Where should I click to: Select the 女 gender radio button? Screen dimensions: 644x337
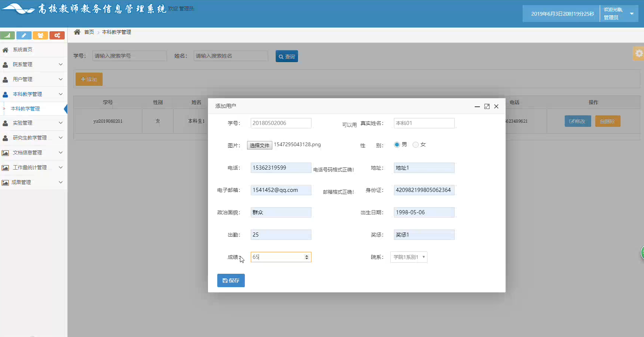tap(416, 145)
